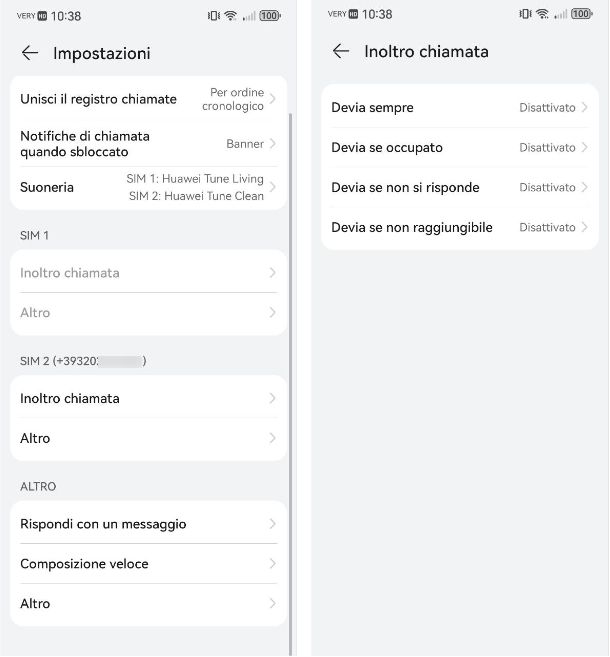Open Suoneria ringtone selection
The image size is (610, 657).
click(x=148, y=187)
